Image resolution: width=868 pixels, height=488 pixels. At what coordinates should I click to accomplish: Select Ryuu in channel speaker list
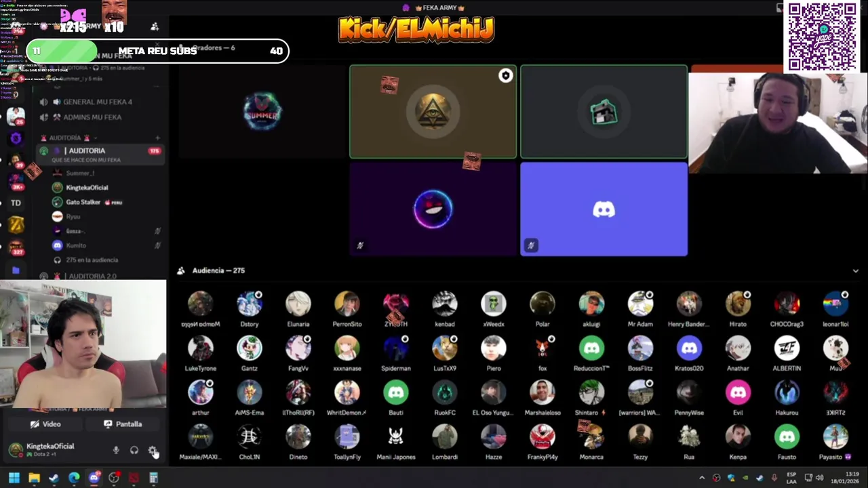[x=73, y=217]
